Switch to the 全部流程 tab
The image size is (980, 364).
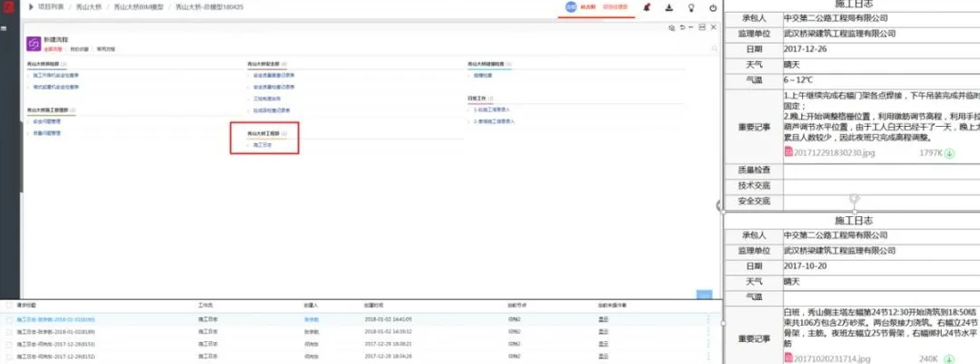[x=52, y=48]
